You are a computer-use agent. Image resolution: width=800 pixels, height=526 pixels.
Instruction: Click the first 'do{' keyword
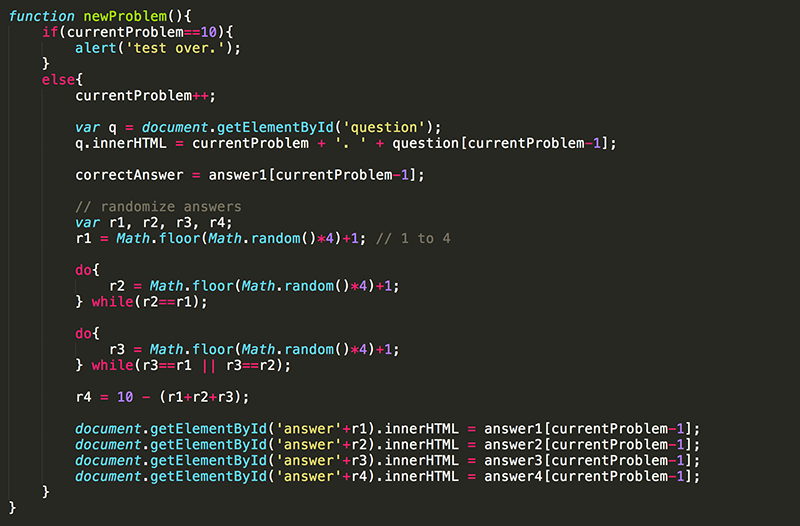[x=88, y=270]
